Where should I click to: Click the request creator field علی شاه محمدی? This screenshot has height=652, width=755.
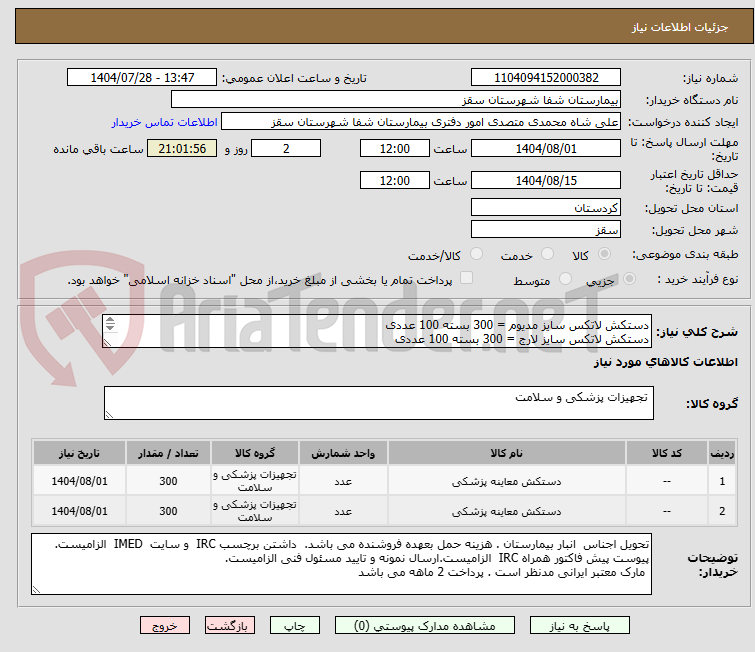coord(421,122)
